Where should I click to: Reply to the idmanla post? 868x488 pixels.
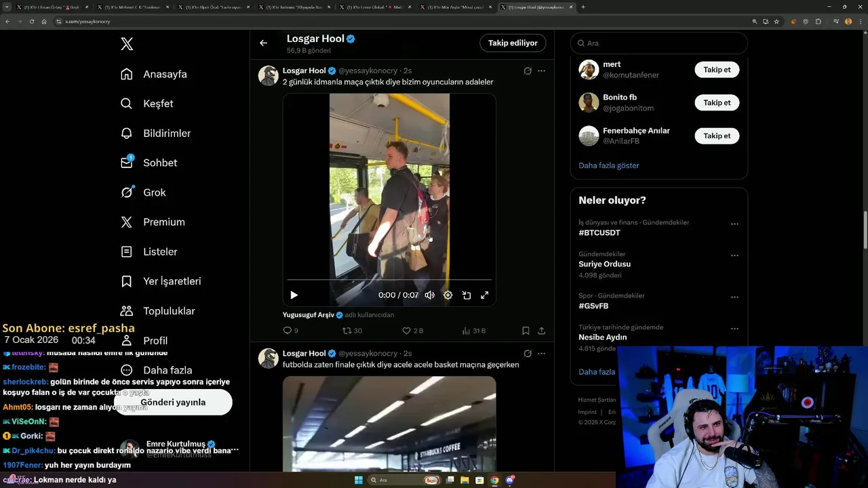coord(290,331)
